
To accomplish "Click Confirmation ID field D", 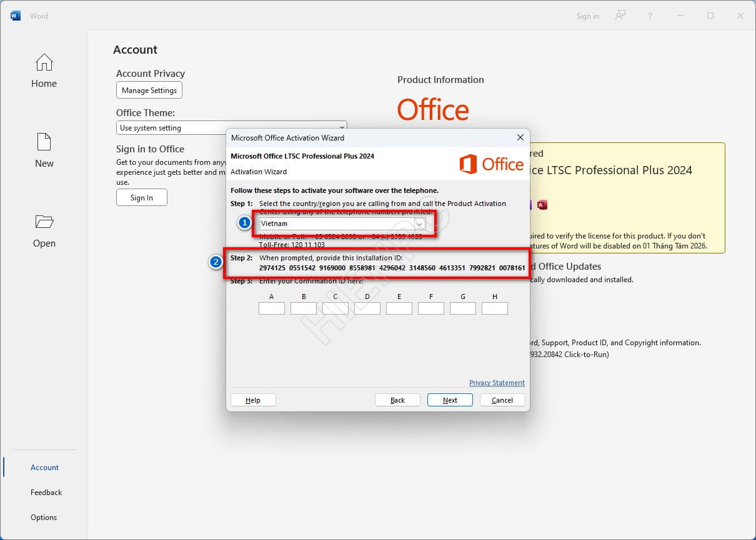I will 367,308.
